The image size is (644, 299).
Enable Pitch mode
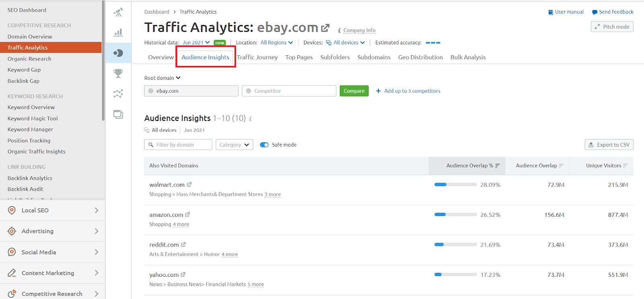click(612, 27)
